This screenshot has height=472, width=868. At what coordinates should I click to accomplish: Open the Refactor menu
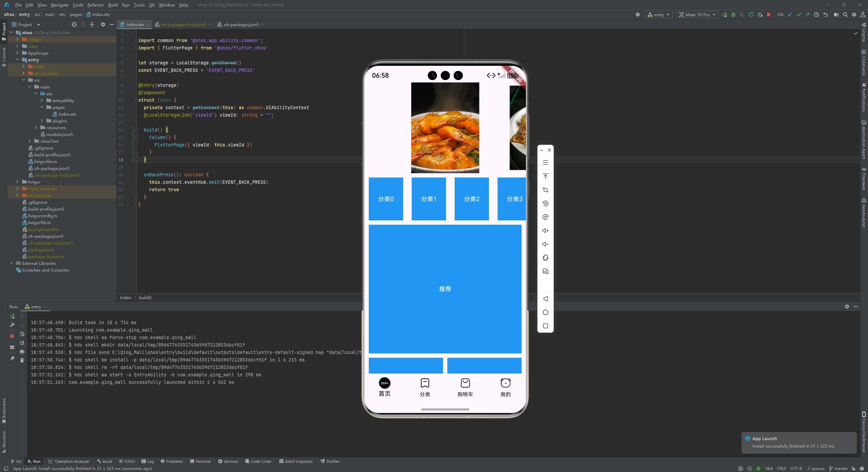point(95,5)
